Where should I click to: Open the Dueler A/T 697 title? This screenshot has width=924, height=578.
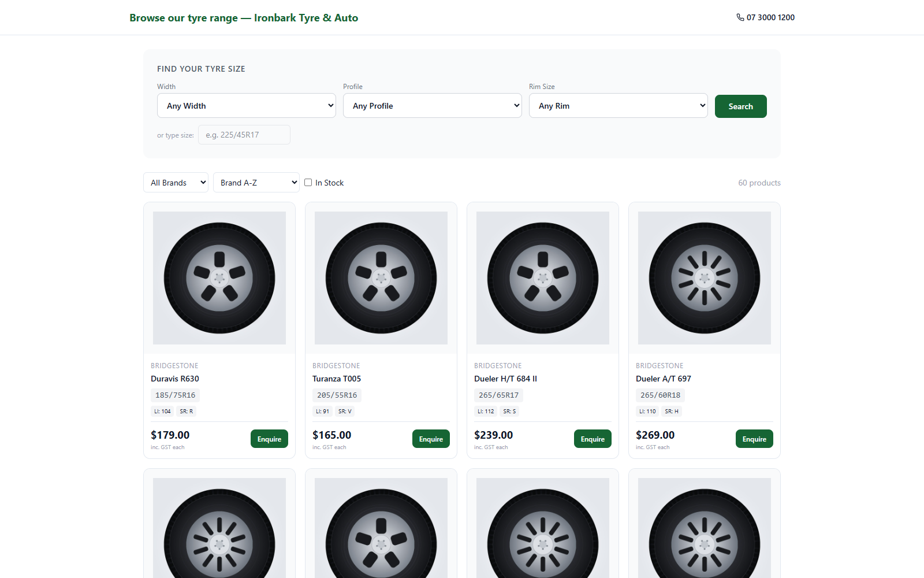[664, 379]
